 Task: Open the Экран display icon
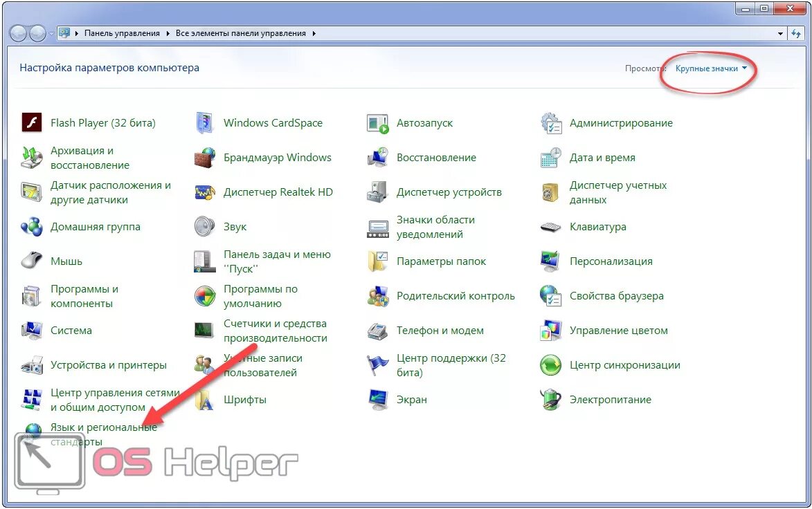click(x=377, y=400)
